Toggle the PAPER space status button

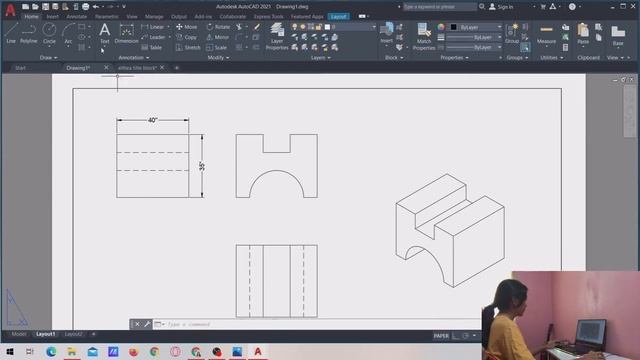tap(441, 336)
